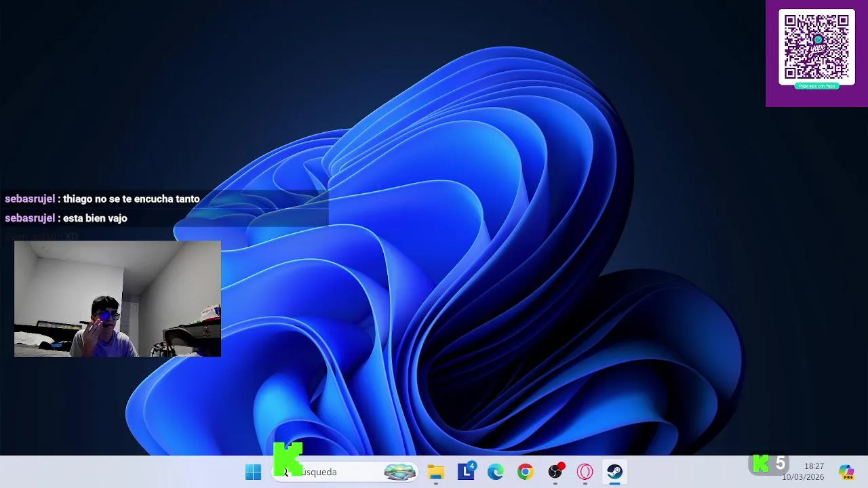Open the Opera GX browser icon
Image resolution: width=868 pixels, height=488 pixels.
point(585,472)
